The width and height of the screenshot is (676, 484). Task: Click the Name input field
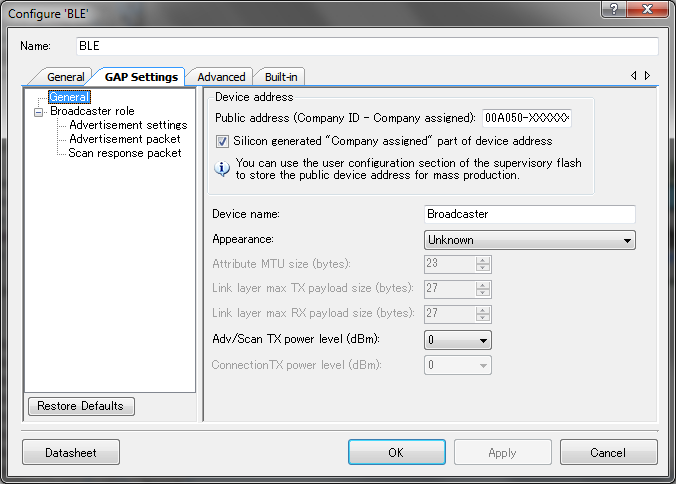point(367,46)
